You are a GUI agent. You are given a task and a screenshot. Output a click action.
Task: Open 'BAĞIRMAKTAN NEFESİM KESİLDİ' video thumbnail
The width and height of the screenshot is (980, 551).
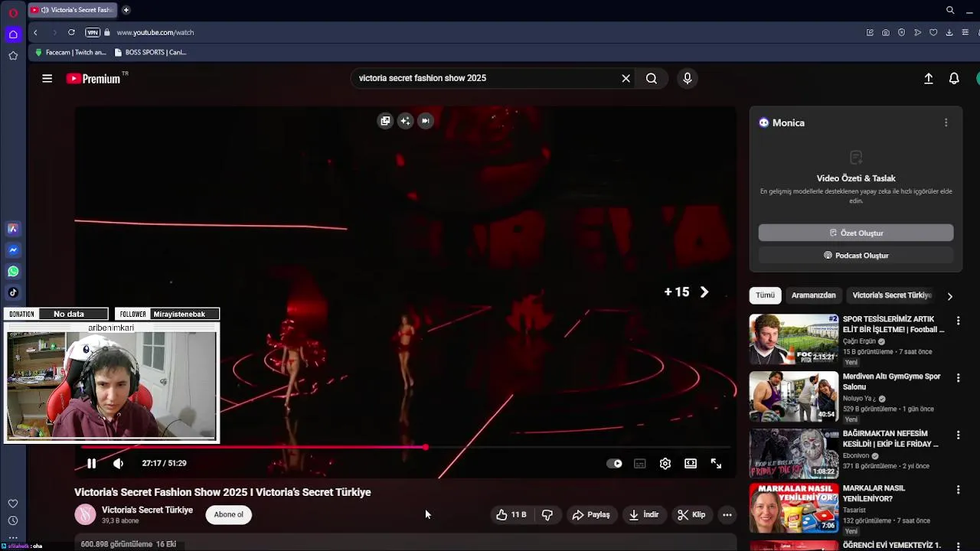pos(793,454)
